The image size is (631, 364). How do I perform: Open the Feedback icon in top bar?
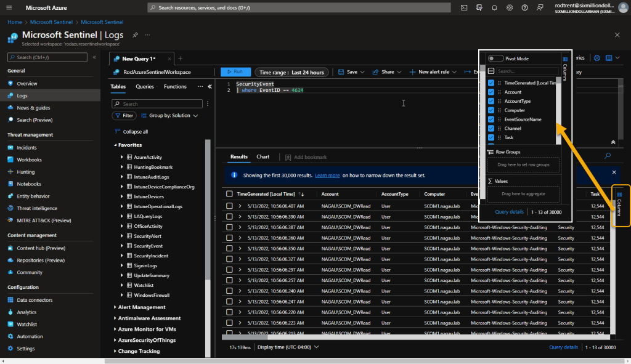tap(540, 7)
